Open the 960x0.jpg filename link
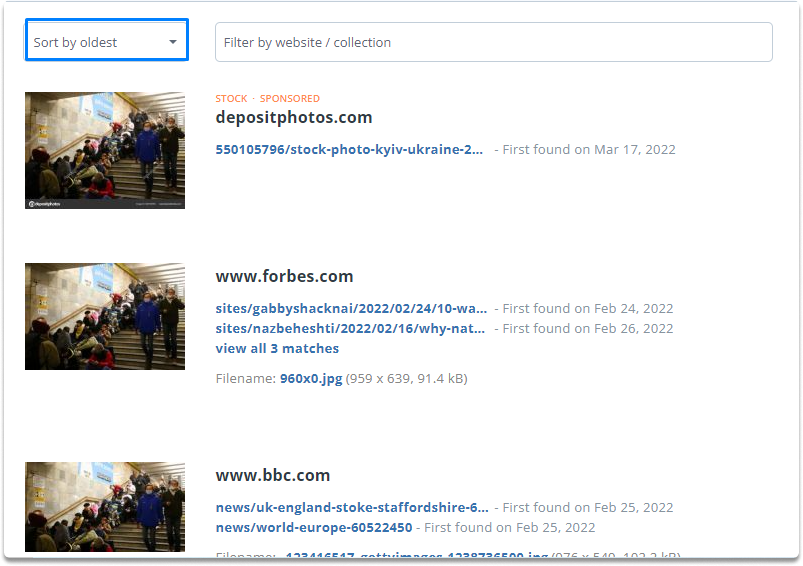This screenshot has height=566, width=803. [x=311, y=379]
